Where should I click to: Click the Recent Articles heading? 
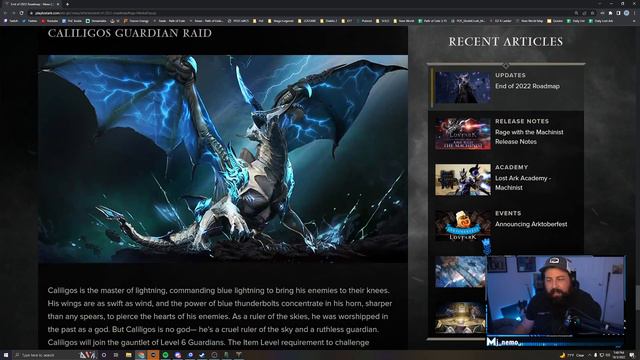pyautogui.click(x=505, y=42)
